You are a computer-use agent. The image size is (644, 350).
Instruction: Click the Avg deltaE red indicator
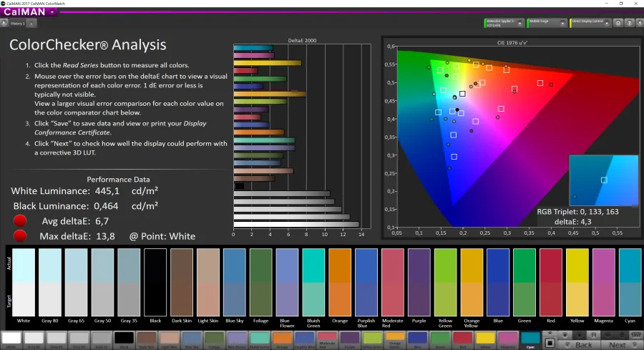[20, 221]
